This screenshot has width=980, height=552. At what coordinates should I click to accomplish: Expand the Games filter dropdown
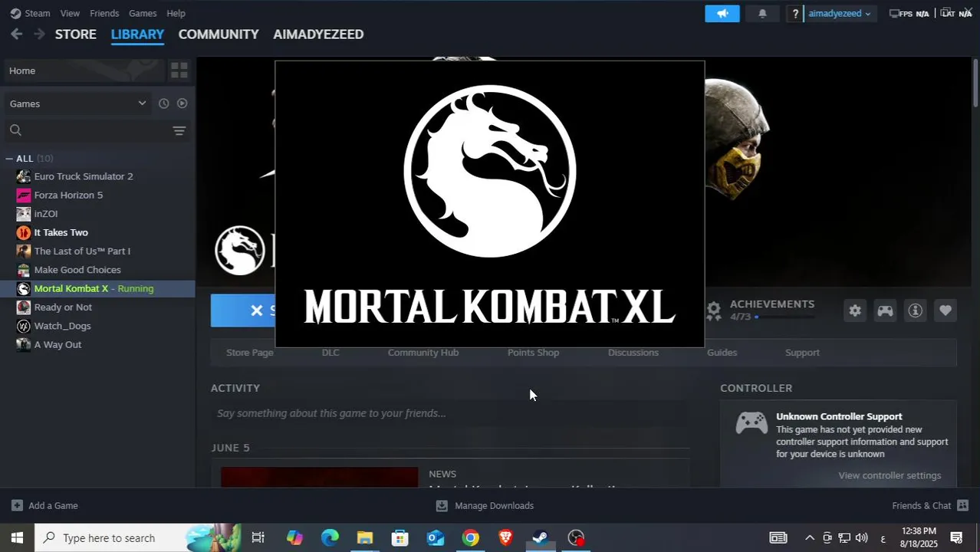click(77, 103)
